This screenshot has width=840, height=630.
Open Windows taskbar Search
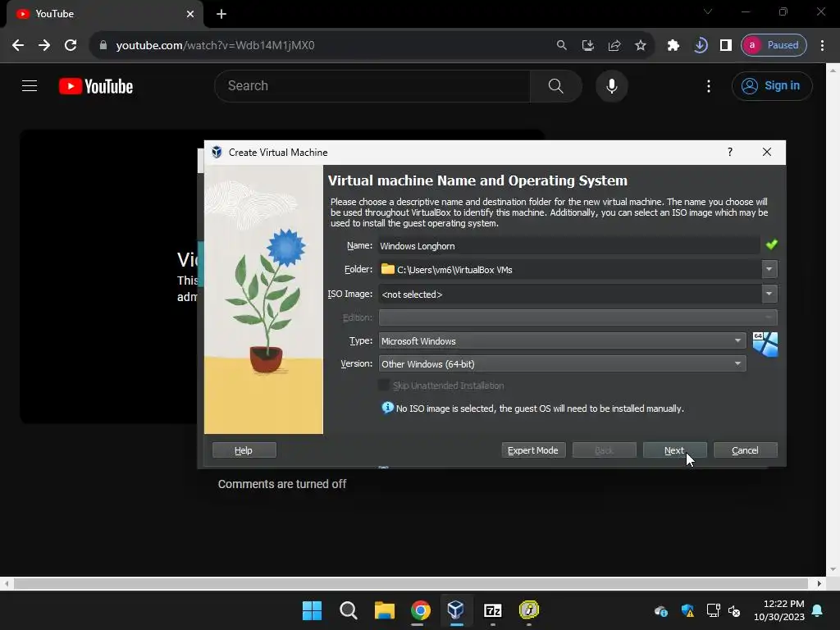pyautogui.click(x=348, y=610)
